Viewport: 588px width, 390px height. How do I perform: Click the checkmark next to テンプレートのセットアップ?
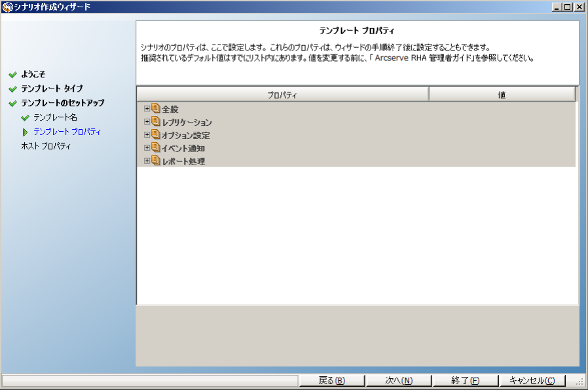tap(12, 103)
